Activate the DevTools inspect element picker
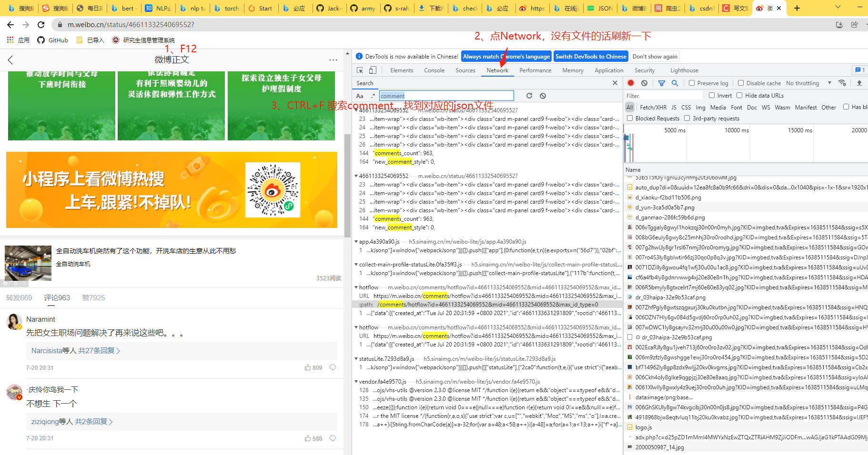This screenshot has height=455, width=868. tap(360, 70)
